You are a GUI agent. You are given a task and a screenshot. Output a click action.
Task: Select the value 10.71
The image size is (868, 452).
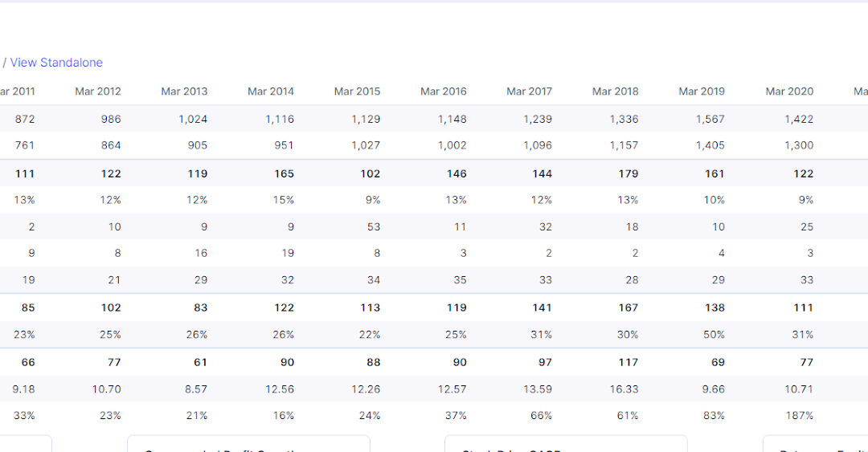click(799, 389)
